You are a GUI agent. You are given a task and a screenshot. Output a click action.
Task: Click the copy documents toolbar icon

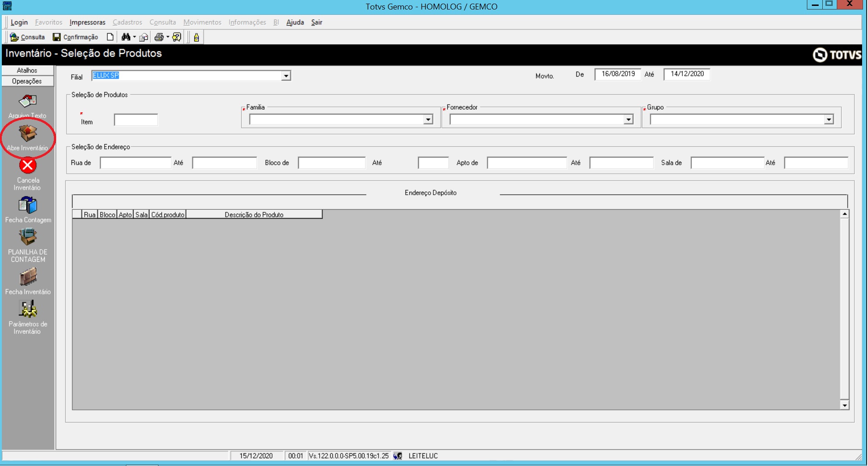coord(144,37)
